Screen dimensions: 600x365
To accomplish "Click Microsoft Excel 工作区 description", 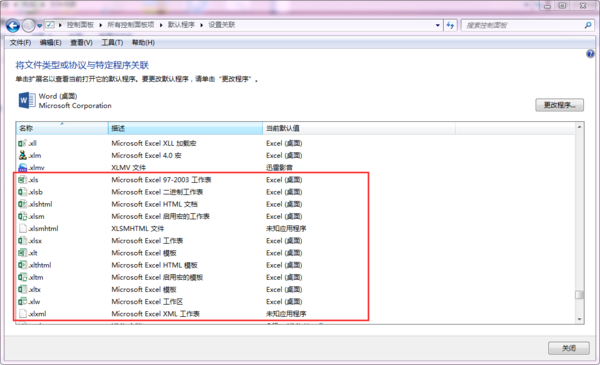I will point(147,301).
